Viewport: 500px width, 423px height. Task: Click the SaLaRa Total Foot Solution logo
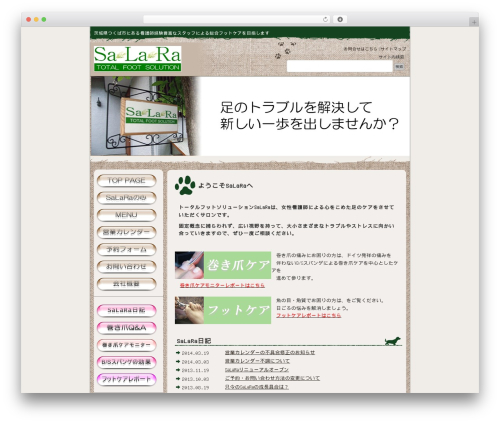coord(137,59)
